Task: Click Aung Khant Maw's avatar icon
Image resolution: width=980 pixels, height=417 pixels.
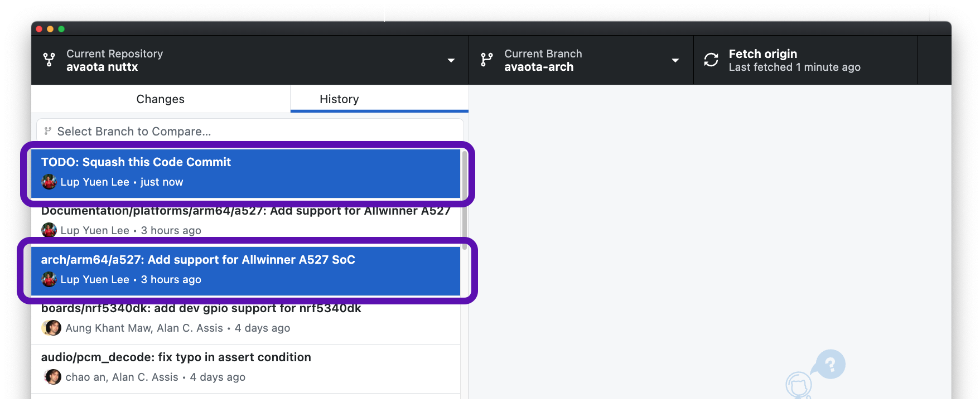Action: tap(52, 328)
